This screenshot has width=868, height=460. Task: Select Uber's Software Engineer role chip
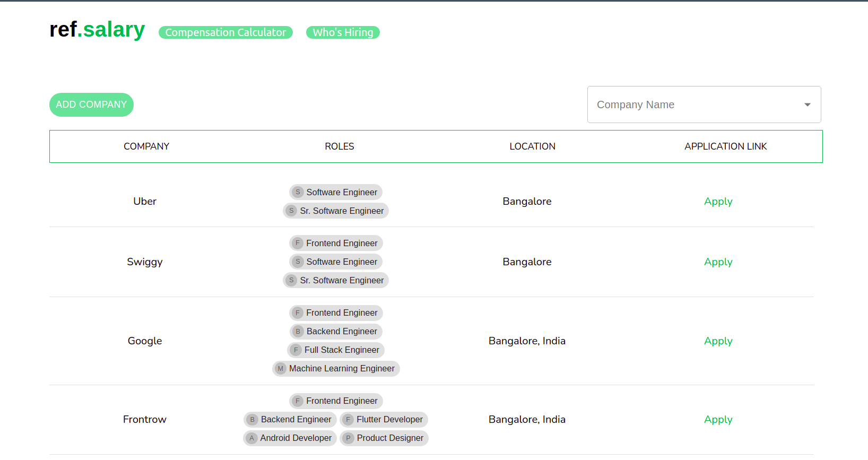pos(336,192)
